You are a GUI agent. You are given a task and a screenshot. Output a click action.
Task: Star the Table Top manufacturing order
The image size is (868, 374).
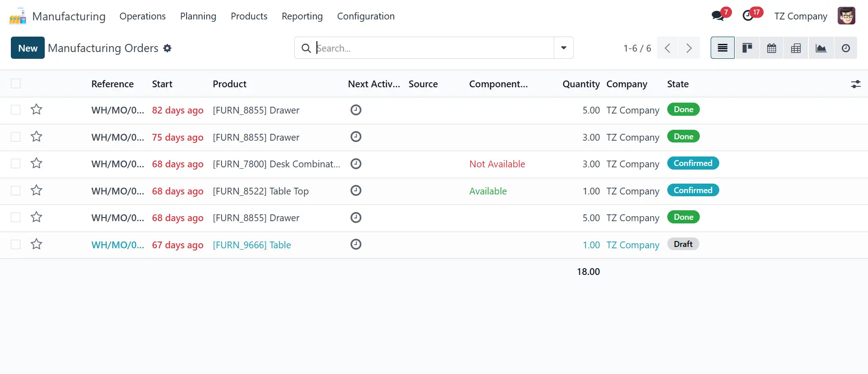pyautogui.click(x=37, y=190)
